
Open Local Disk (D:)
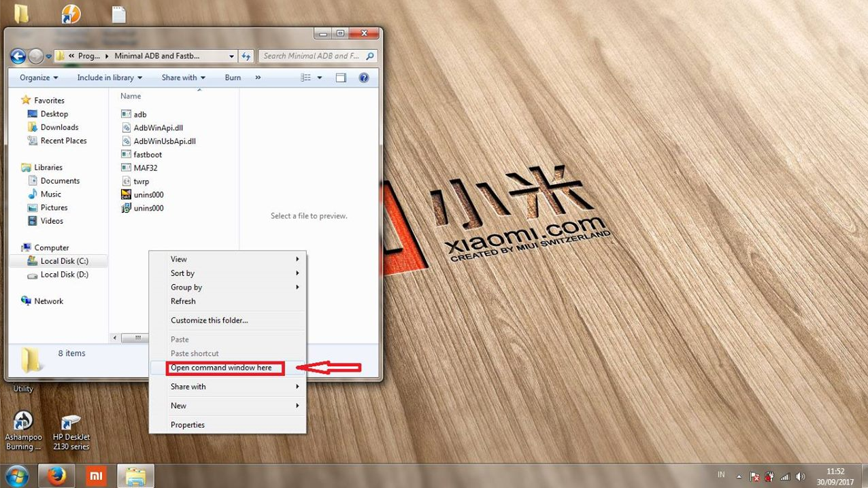tap(59, 275)
